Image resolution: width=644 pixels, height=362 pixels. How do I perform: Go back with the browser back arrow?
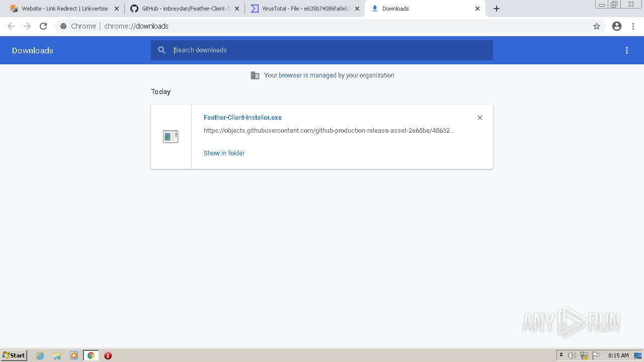[11, 26]
